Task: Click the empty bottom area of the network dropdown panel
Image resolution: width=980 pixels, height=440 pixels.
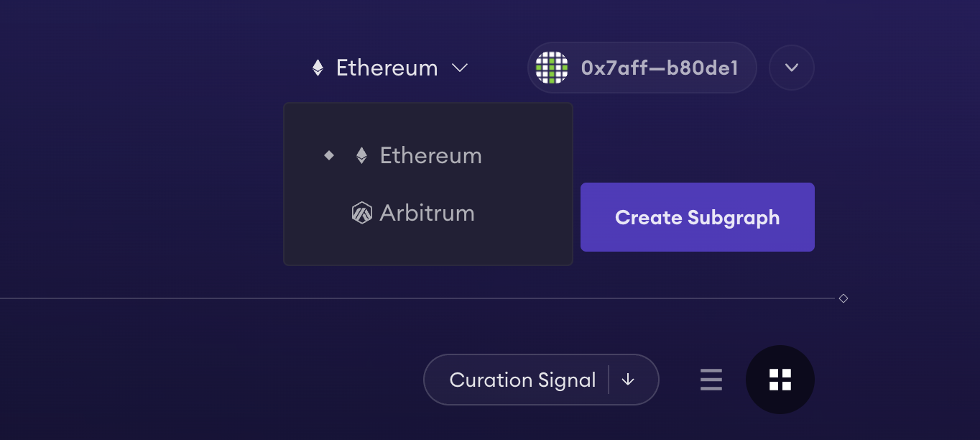Action: (x=428, y=248)
